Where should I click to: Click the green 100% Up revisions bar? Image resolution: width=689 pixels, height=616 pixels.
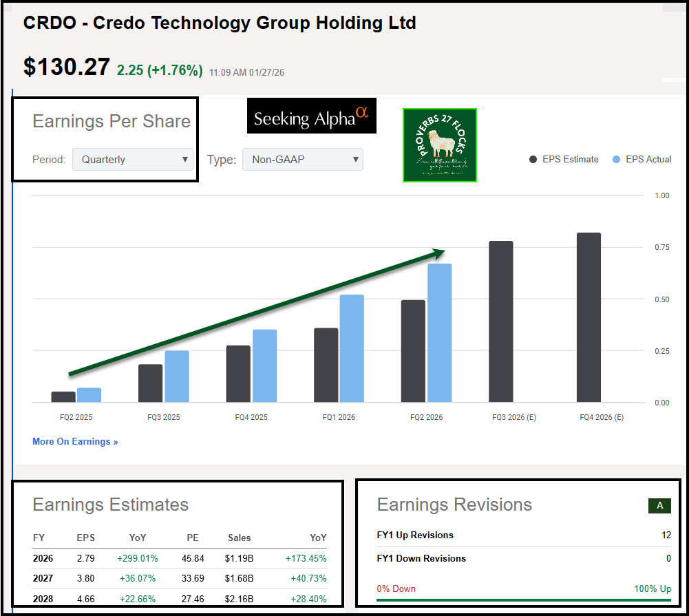[x=523, y=600]
